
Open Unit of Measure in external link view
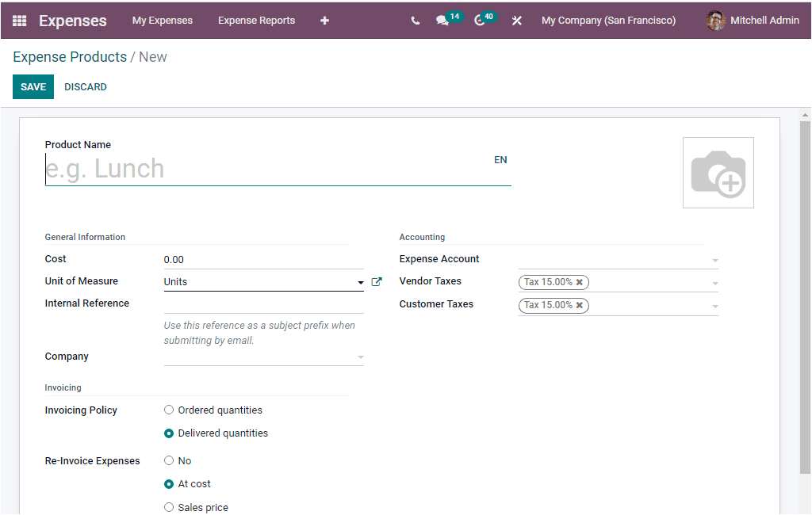pos(377,281)
